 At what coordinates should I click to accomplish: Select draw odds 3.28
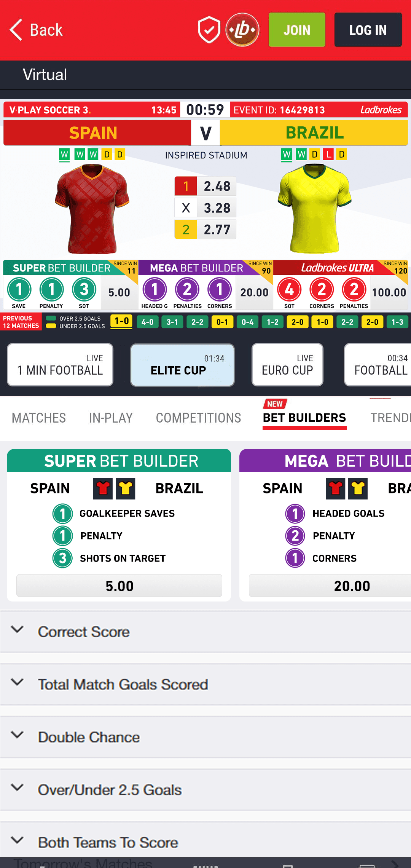[205, 208]
